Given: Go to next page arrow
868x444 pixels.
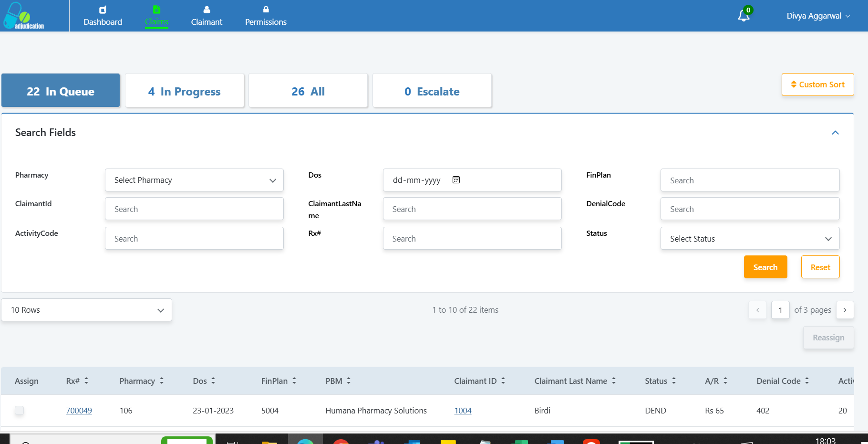Looking at the screenshot, I should click(x=845, y=310).
